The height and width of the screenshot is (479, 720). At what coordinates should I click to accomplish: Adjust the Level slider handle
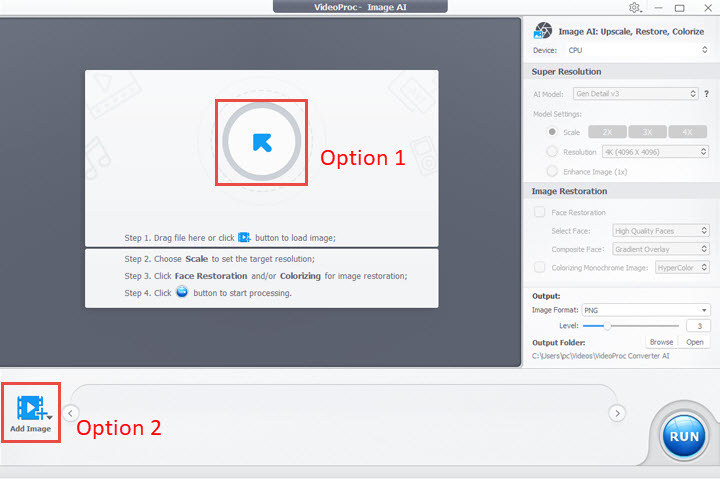pos(606,326)
